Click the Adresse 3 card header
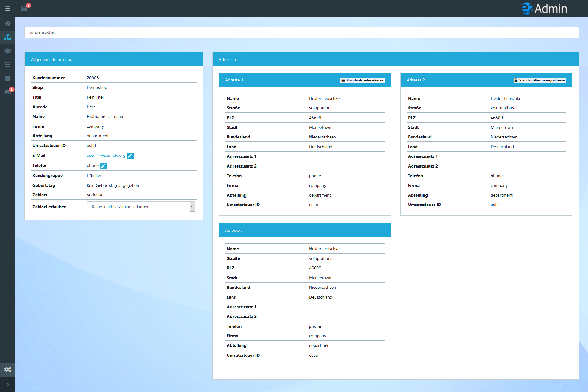The height and width of the screenshot is (392, 588). tap(305, 230)
